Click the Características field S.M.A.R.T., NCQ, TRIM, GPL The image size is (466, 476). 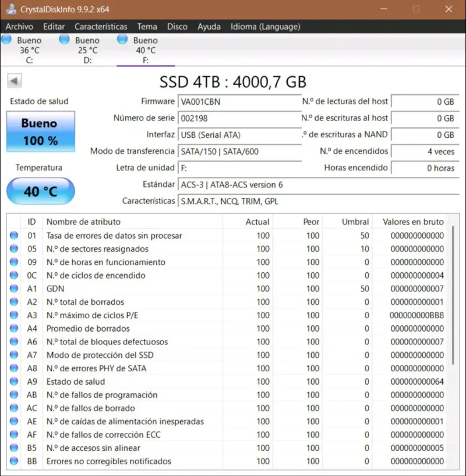(x=319, y=201)
